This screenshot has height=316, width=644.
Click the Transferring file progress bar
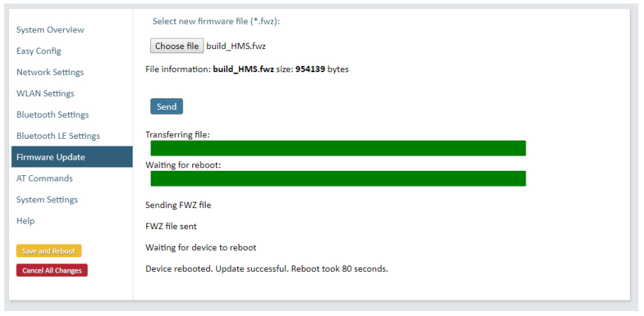[x=338, y=148]
